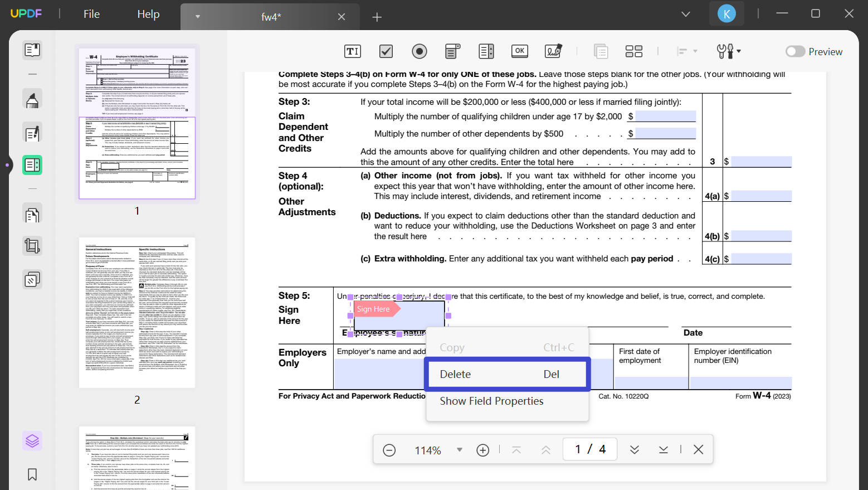The width and height of the screenshot is (868, 490).
Task: Enable the Preview toggle
Action: (795, 51)
